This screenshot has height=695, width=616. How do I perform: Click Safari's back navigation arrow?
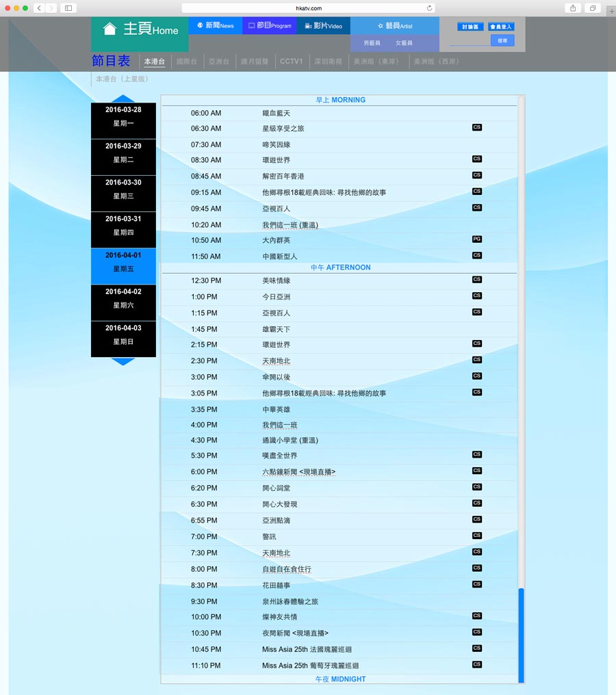click(x=39, y=8)
